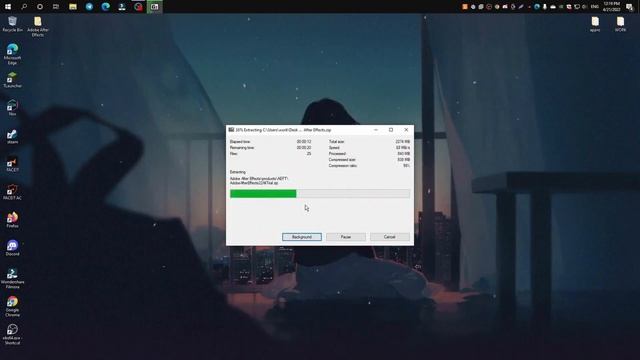Viewport: 640px width, 360px height.
Task: Click the active extraction app on taskbar
Action: pos(154,7)
